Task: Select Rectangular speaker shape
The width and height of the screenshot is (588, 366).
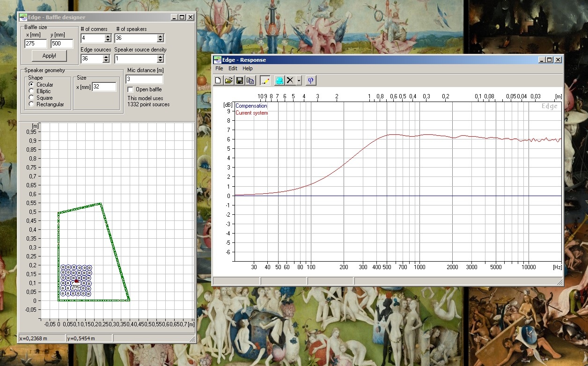Action: point(31,104)
